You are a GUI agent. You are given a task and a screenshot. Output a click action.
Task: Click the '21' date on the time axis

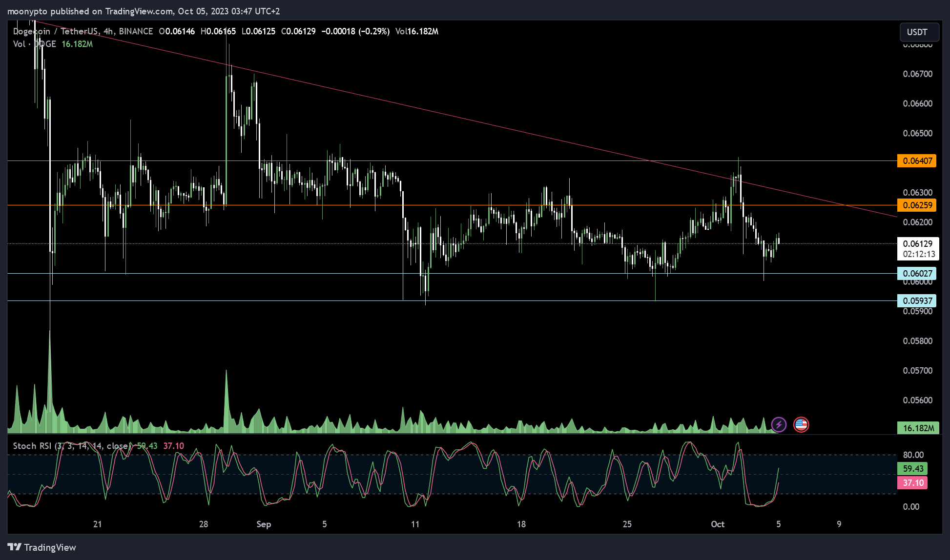pos(98,524)
